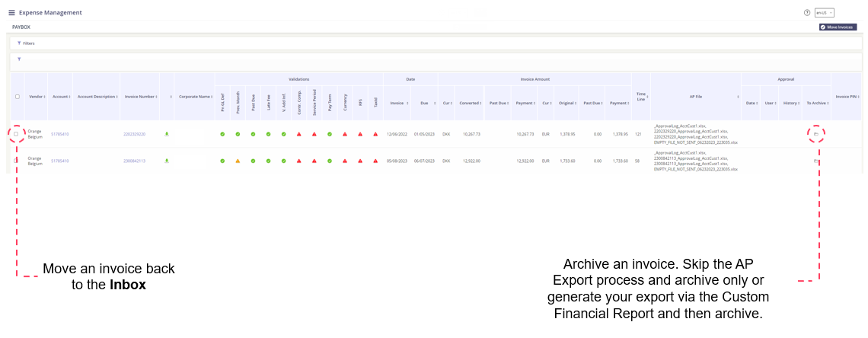This screenshot has height=338, width=868.
Task: Tick the select-all checkbox in table header
Action: point(18,96)
